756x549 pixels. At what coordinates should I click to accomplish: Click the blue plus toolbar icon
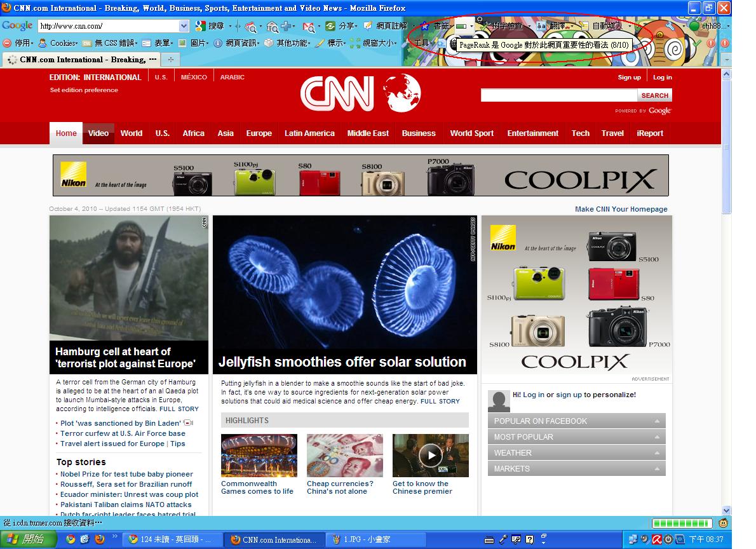point(287,26)
